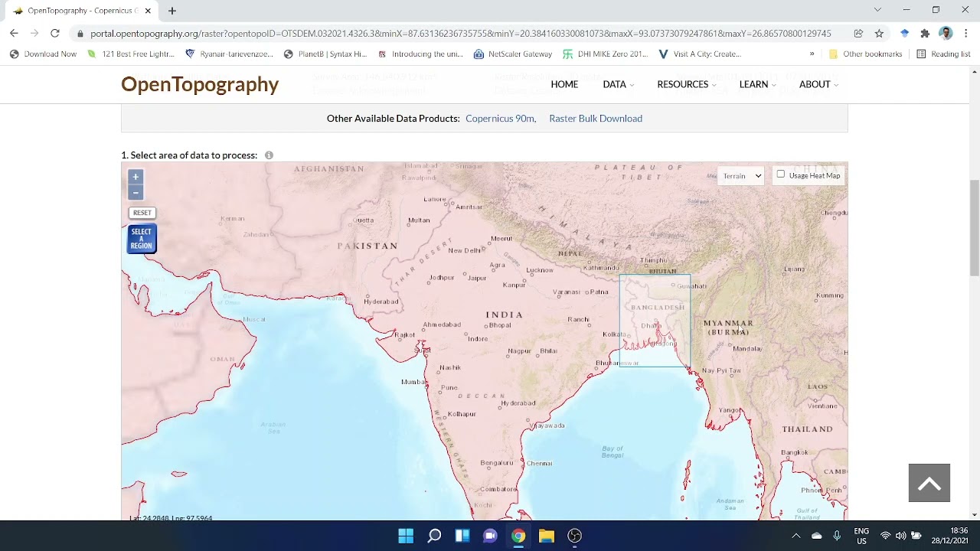Go to the HOME menu item
The image size is (980, 551).
[x=564, y=84]
